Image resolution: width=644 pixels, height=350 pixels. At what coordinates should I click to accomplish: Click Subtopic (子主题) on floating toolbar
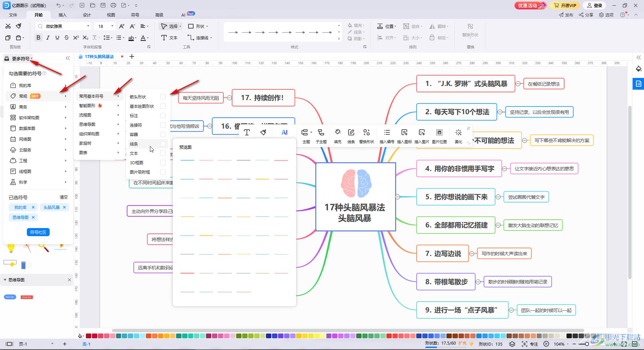(x=321, y=136)
